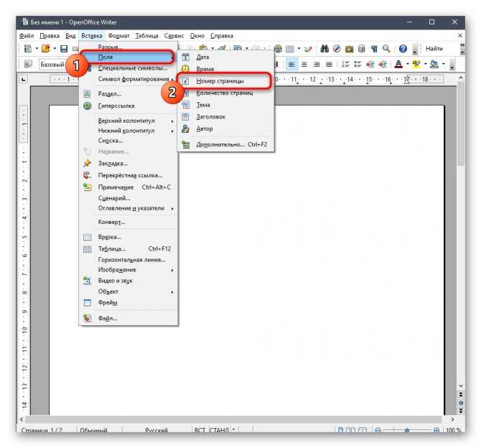Click the zoom slider handle
Screen dimensions: 481x448
[407, 430]
